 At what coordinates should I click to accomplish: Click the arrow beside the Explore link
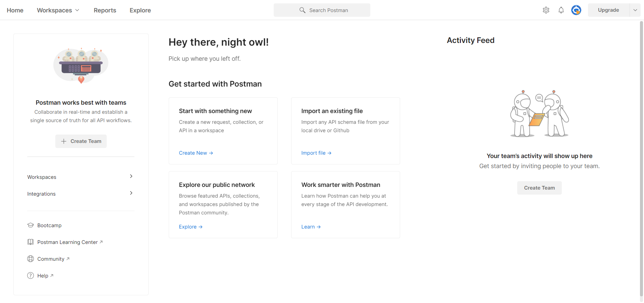coord(201,227)
